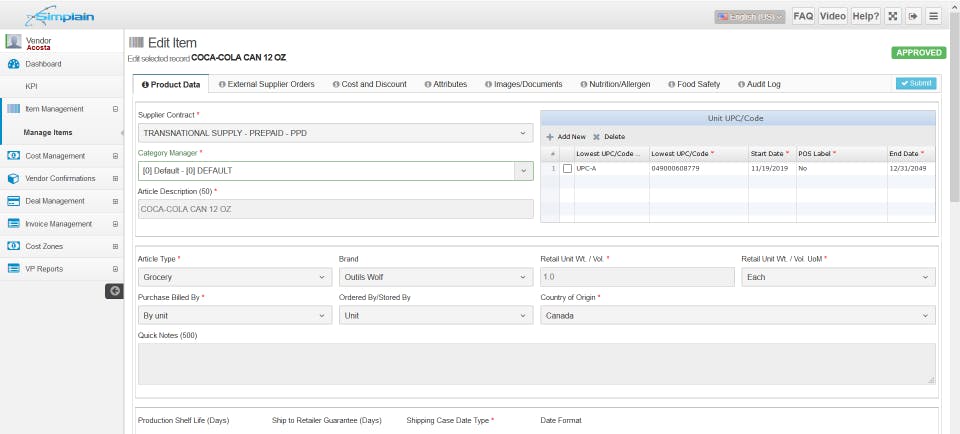Click the logout arrow icon
The height and width of the screenshot is (434, 960).
(912, 16)
